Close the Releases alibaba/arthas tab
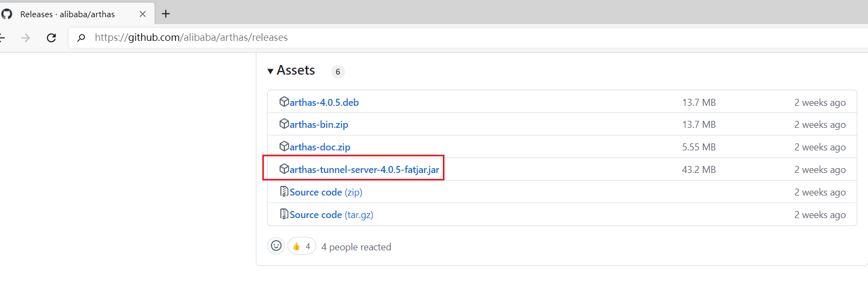Screen dimensions: 868x282 (x=142, y=14)
